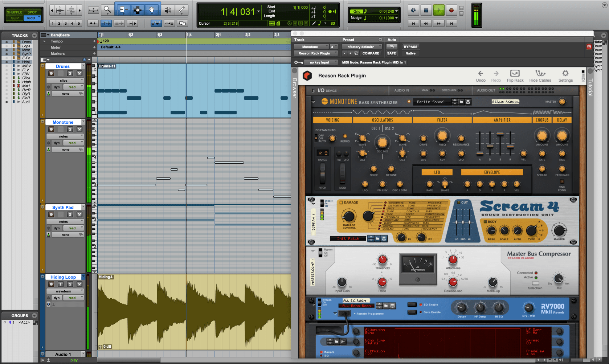The height and width of the screenshot is (364, 609).
Task: Select the Grabber hand tool
Action: click(152, 10)
